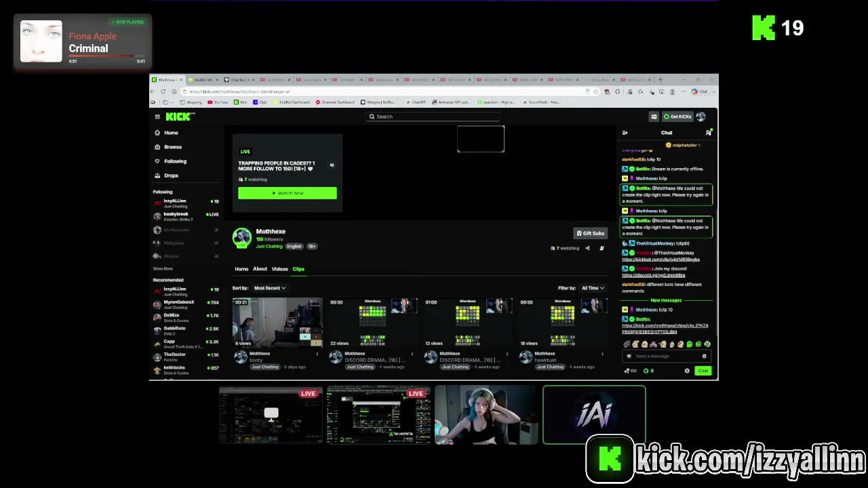
Task: Open the emoji picker in chat input
Action: point(704,356)
